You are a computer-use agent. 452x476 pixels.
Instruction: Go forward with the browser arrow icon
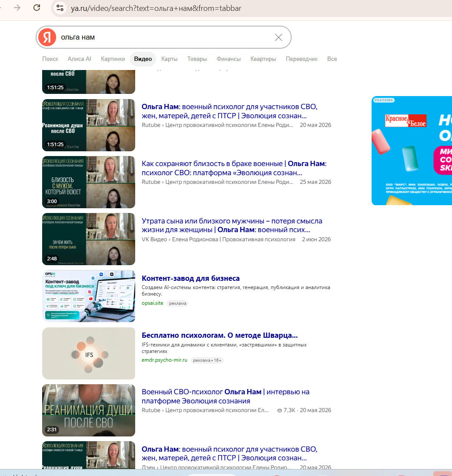tap(17, 7)
